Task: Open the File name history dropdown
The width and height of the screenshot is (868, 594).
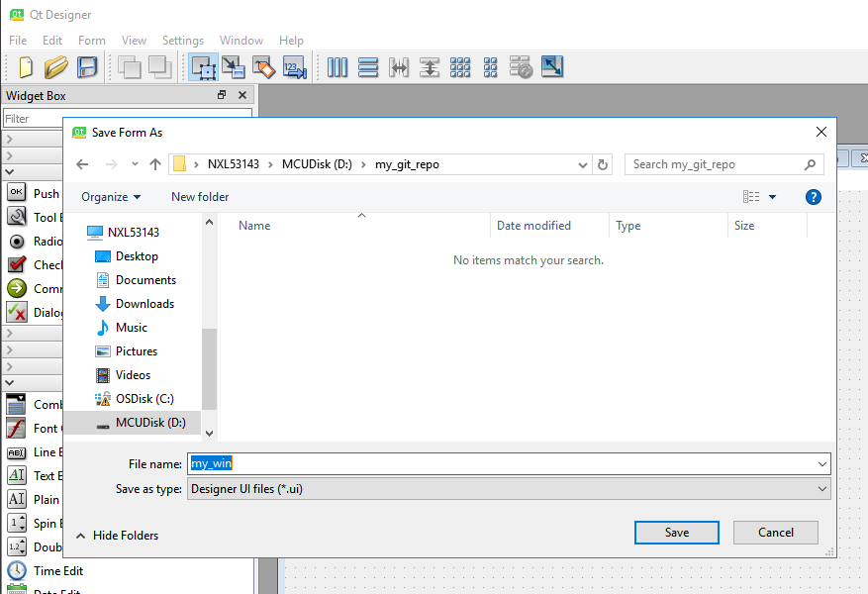Action: click(x=822, y=464)
